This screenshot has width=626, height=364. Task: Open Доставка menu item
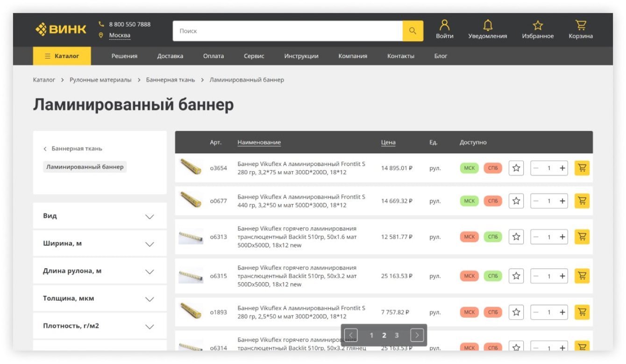pyautogui.click(x=170, y=56)
